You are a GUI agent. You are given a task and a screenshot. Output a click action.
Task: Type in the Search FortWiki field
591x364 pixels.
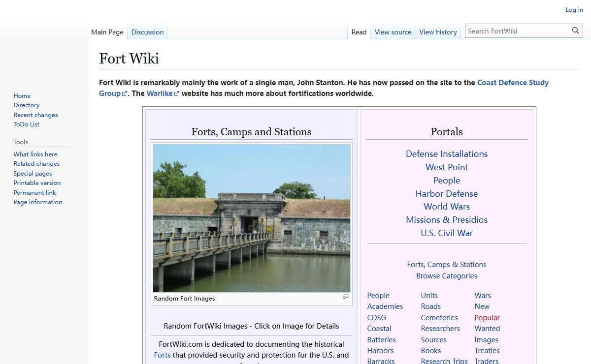point(517,31)
